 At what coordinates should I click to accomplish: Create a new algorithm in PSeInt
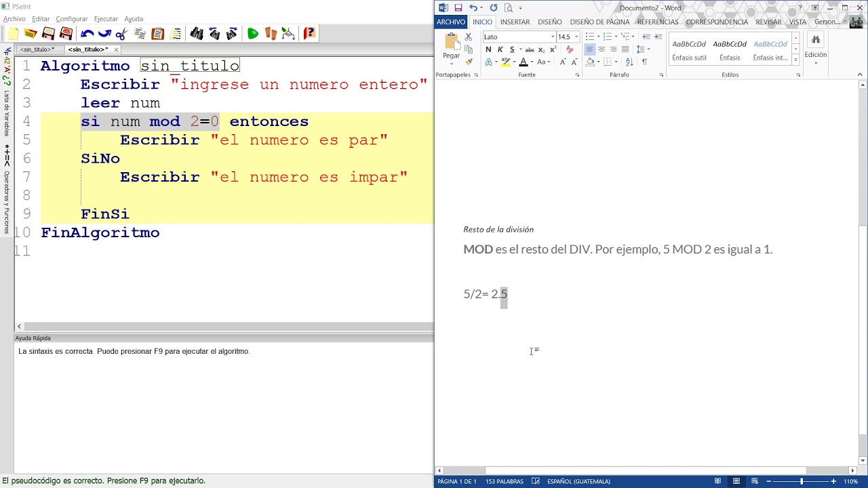(x=13, y=33)
